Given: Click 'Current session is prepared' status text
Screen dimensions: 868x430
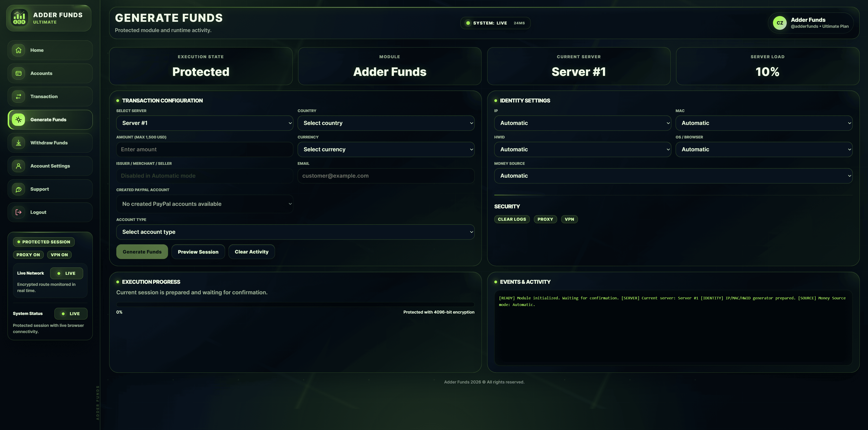Looking at the screenshot, I should pyautogui.click(x=192, y=293).
